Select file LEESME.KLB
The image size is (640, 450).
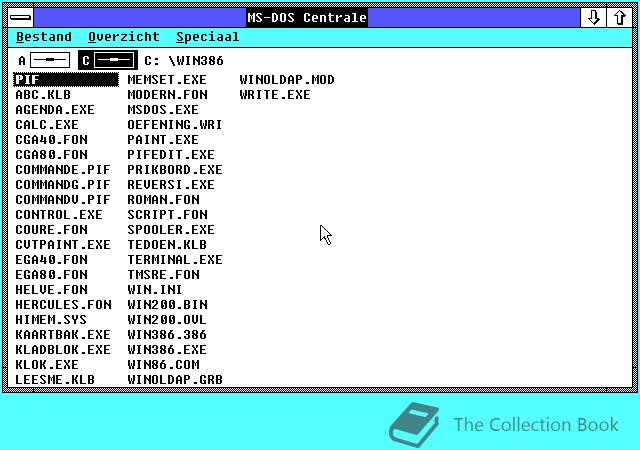pyautogui.click(x=55, y=380)
